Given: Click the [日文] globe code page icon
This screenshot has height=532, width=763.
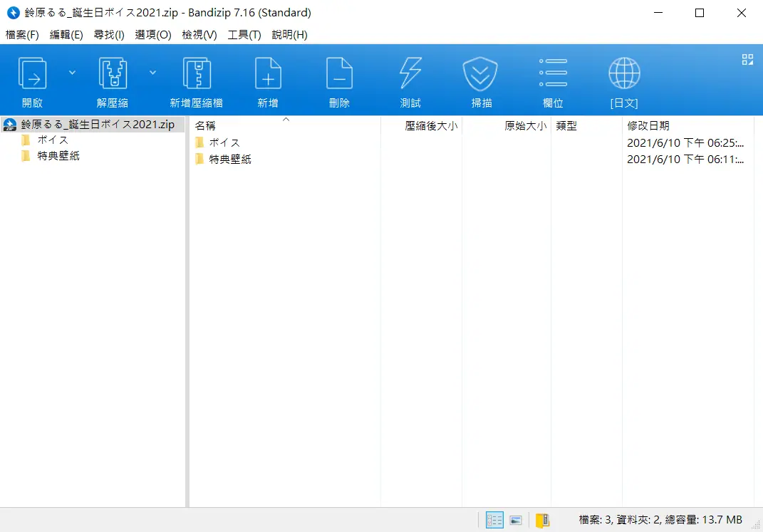Looking at the screenshot, I should coord(624,73).
